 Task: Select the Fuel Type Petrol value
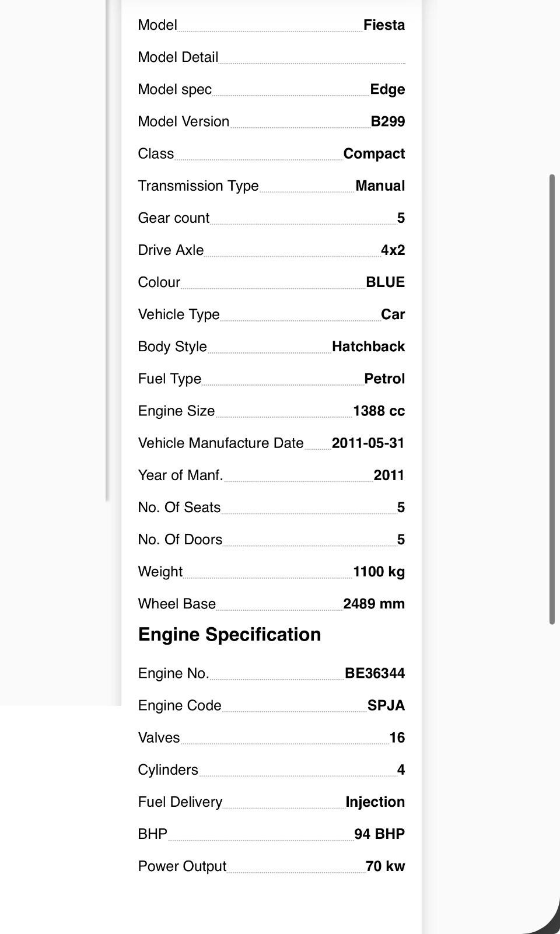click(384, 379)
